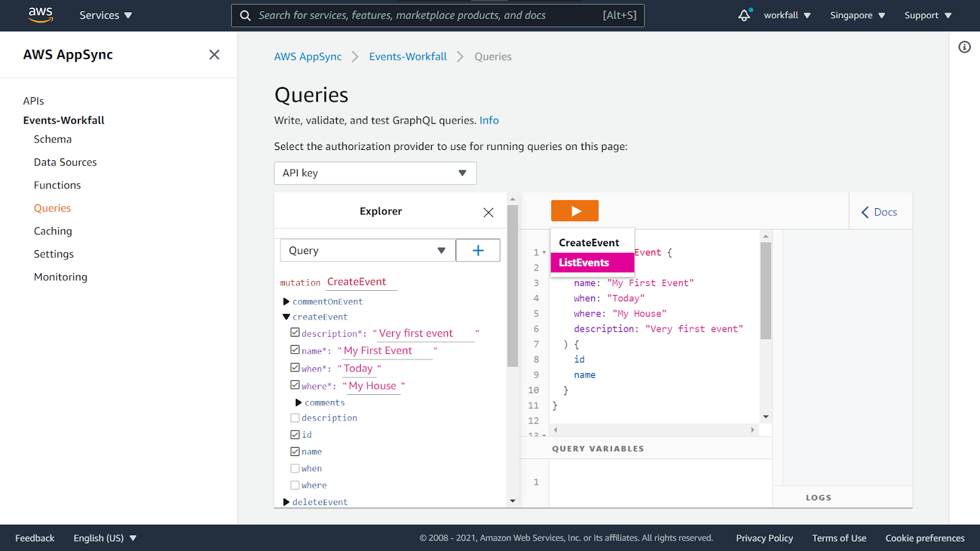The image size is (980, 551).
Task: Open Terms of Use link
Action: 839,538
